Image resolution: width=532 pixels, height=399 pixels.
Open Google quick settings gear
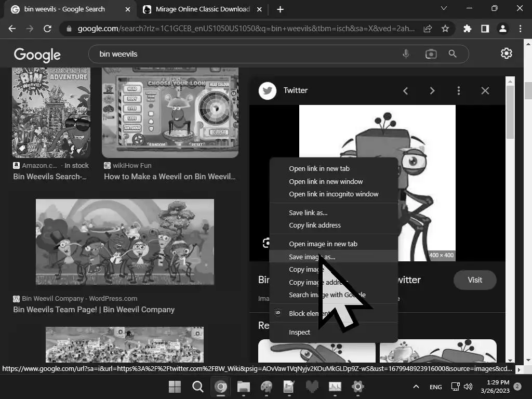506,54
